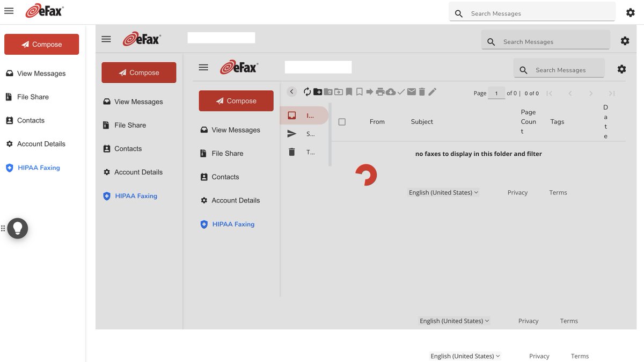644x362 pixels.
Task: Click the envelope email icon in toolbar
Action: (412, 92)
